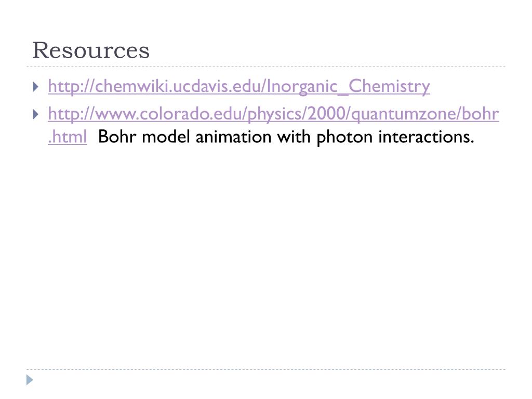Click the wrapped ".html" link ending
The image size is (532, 399).
point(68,137)
